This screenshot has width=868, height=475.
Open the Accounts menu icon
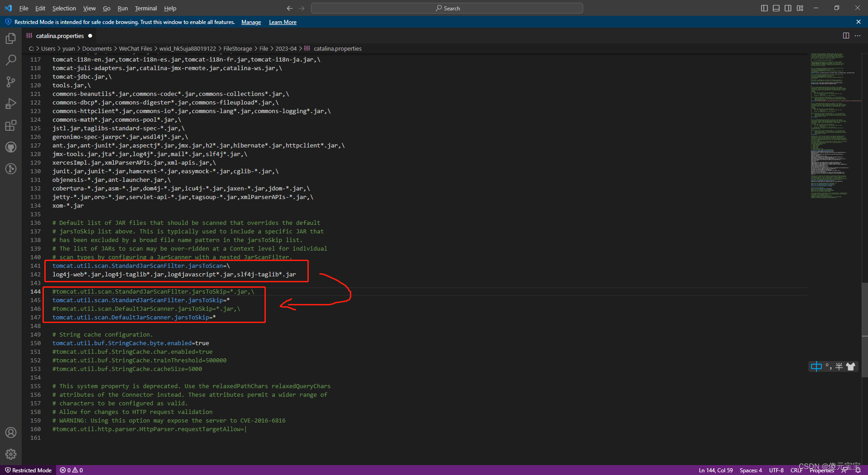pos(11,432)
